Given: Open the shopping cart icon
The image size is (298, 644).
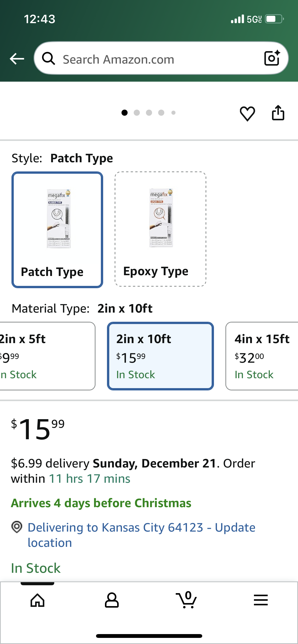Looking at the screenshot, I should point(186,600).
